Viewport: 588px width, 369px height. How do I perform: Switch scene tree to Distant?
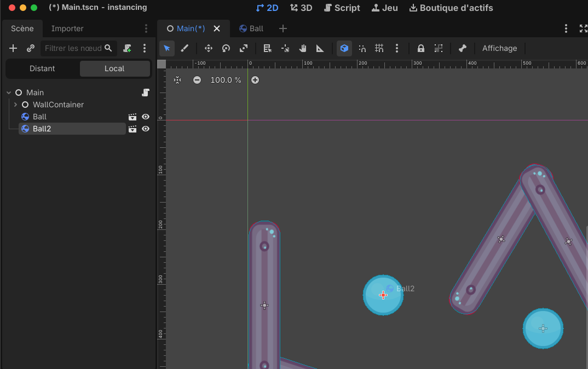pos(42,68)
